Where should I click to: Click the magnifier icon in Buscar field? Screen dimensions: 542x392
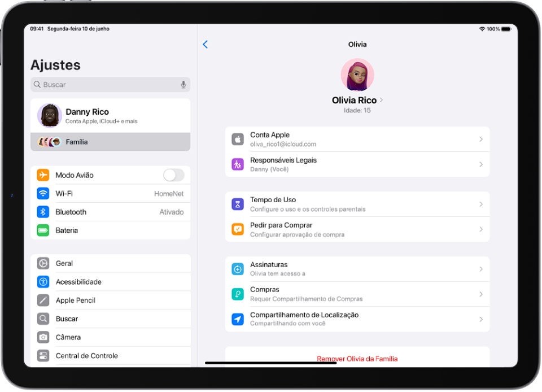click(x=37, y=84)
